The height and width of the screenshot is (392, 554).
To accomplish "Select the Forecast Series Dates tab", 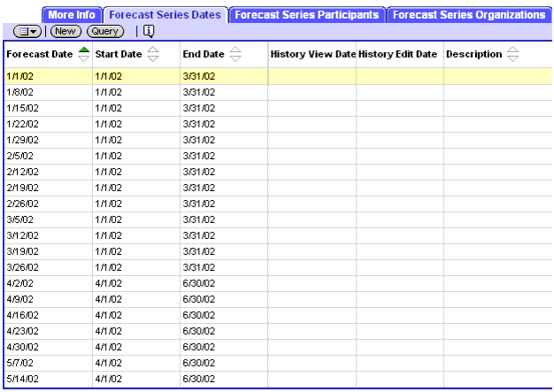I will point(165,15).
